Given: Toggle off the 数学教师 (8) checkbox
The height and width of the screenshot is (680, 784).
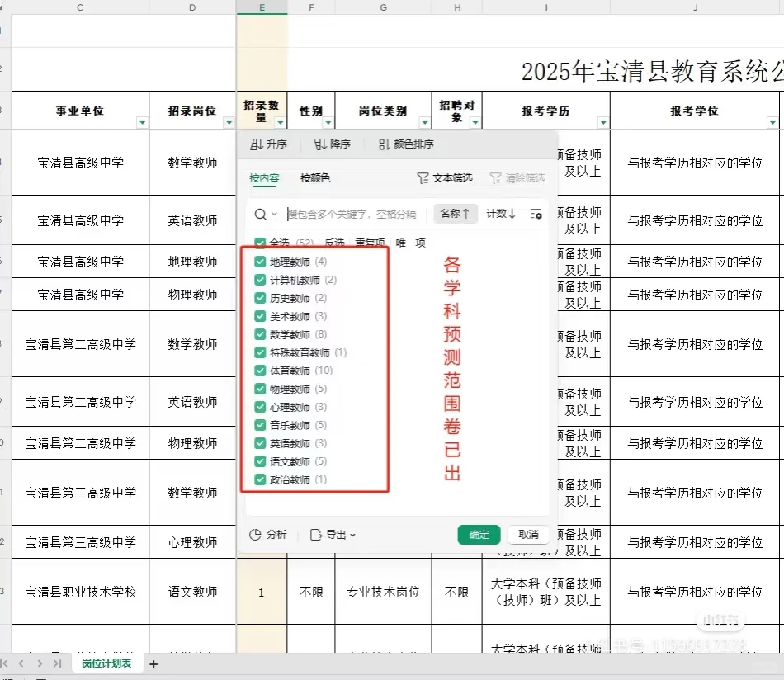Looking at the screenshot, I should 260,334.
